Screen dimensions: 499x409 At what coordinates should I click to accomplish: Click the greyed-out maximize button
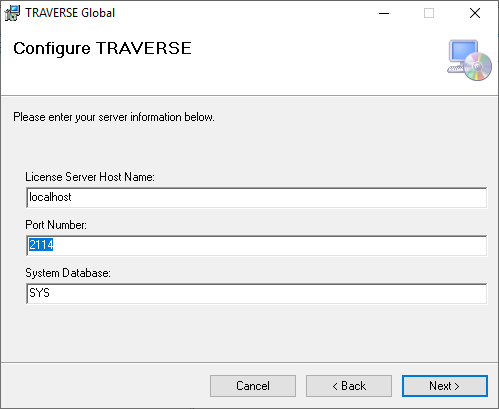click(429, 13)
